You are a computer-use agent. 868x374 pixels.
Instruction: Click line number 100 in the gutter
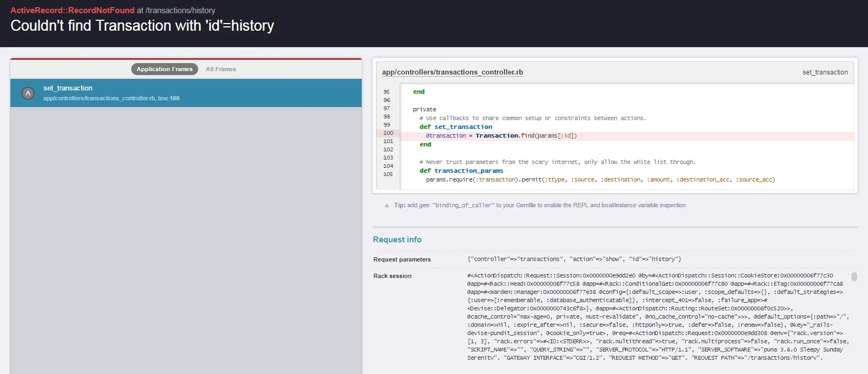point(388,133)
